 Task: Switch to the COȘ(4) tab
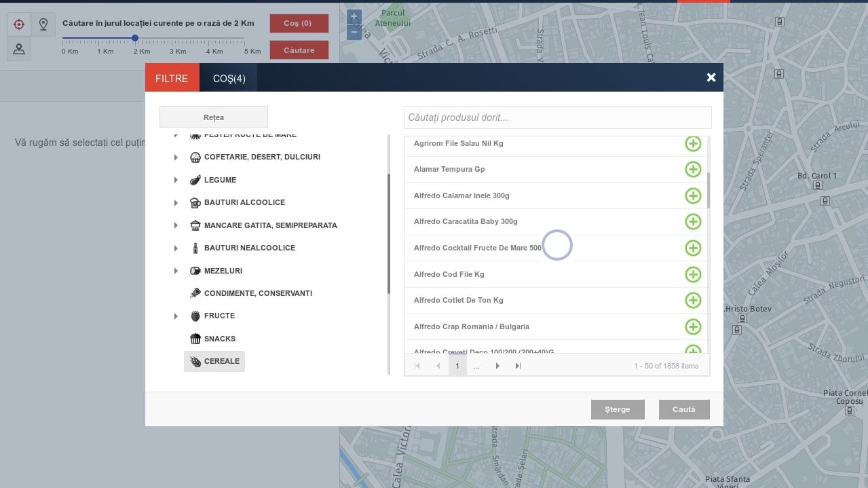[x=229, y=79]
